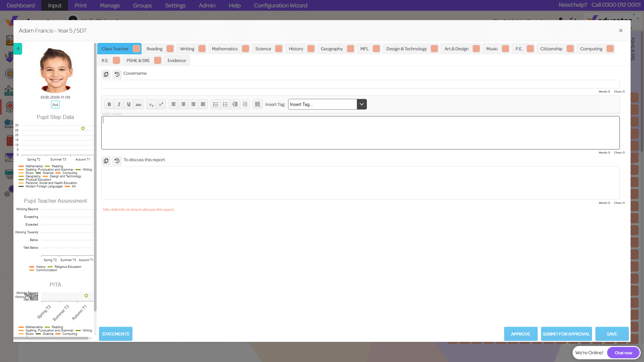Open the Manage menu

110,5
